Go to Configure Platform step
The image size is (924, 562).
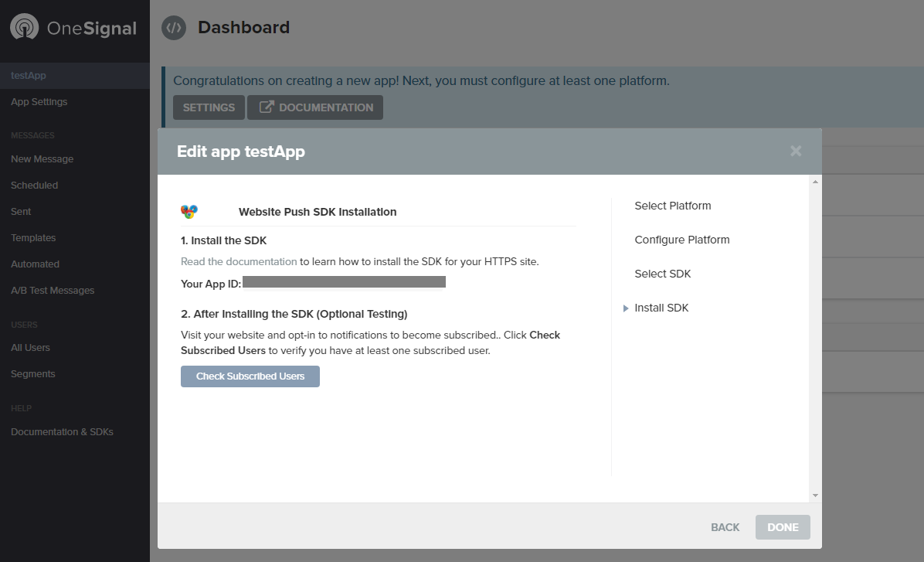(682, 240)
